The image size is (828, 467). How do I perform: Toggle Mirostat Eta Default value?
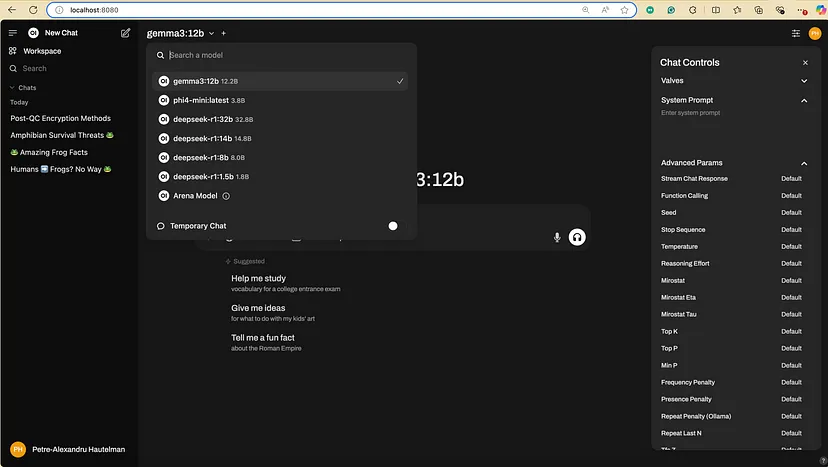[x=791, y=297]
